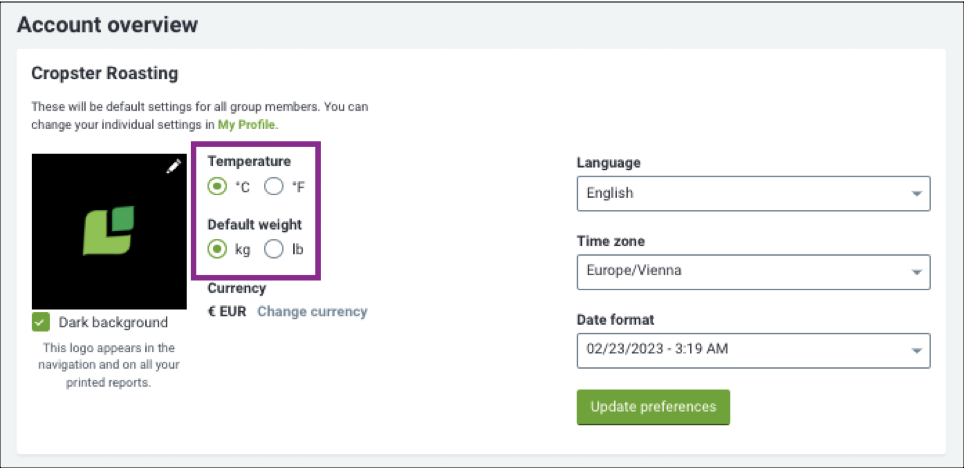This screenshot has width=964, height=468.
Task: Click the pencil edit icon on logo
Action: click(x=174, y=166)
